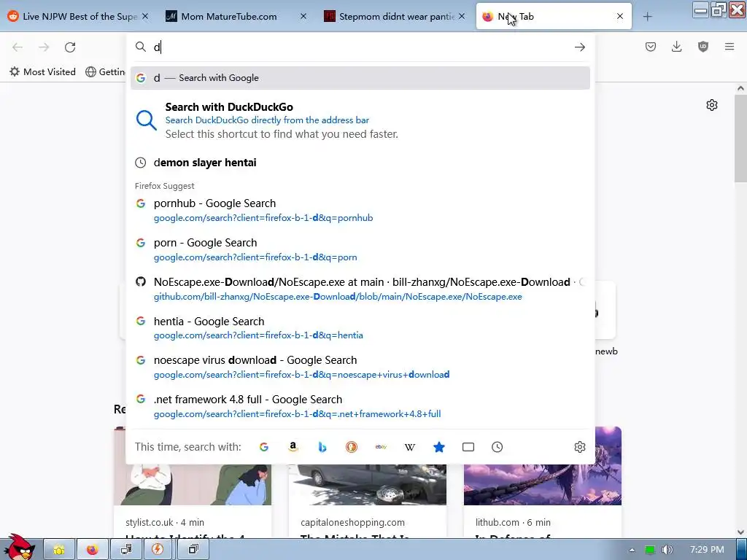Click the scrollbar down arrow
The width and height of the screenshot is (747, 560).
(x=740, y=532)
